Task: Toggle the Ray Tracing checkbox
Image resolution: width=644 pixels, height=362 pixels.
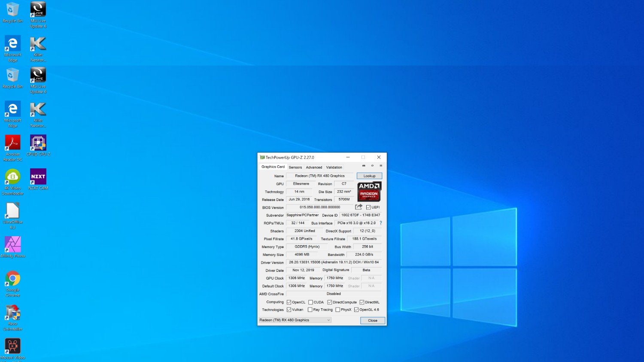Action: coord(310,310)
